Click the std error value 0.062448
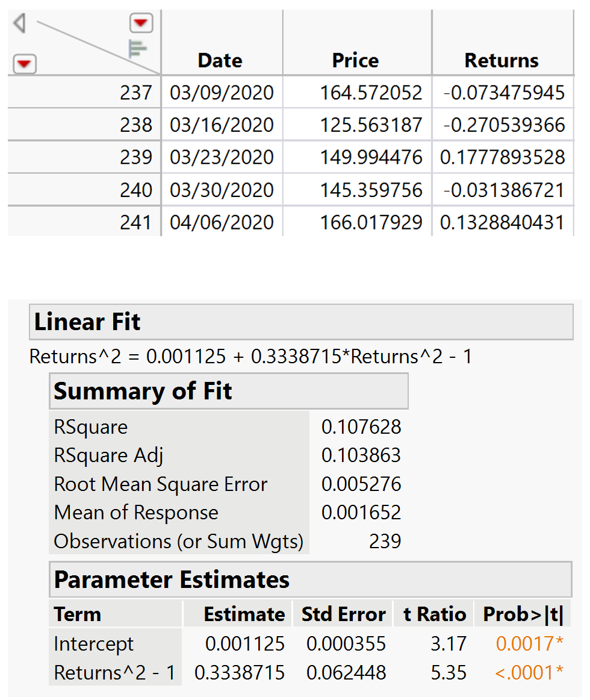 [346, 672]
